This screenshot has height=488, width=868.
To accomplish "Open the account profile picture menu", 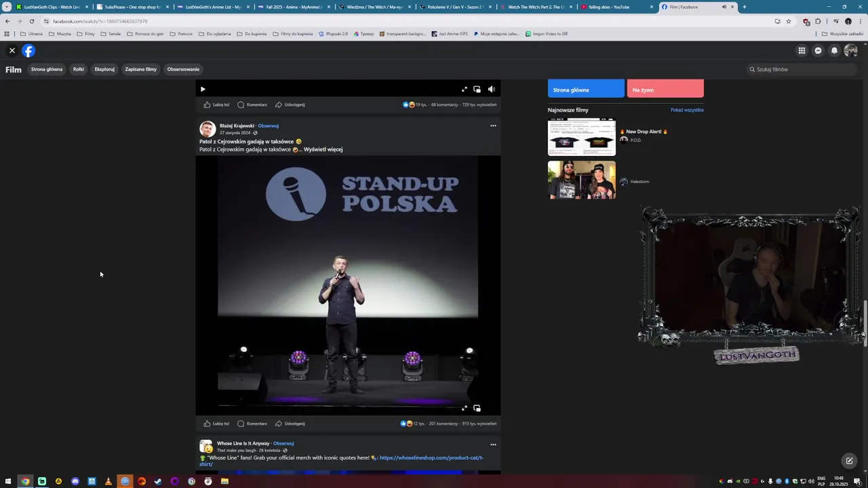I will (850, 50).
